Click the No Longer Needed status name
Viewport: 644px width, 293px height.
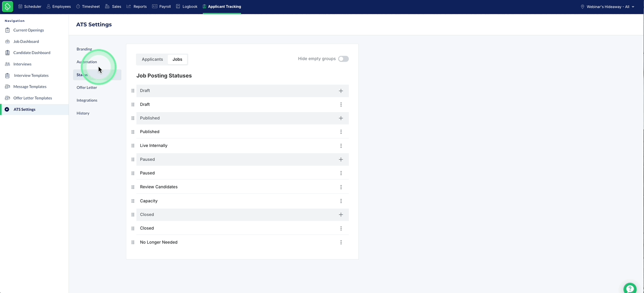(x=159, y=243)
